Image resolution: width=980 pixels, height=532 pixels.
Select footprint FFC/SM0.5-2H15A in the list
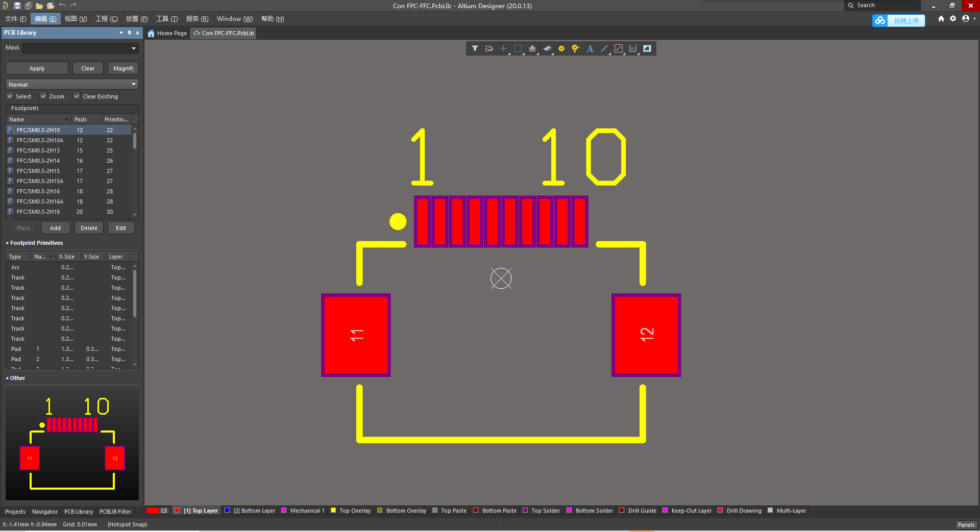click(68, 181)
